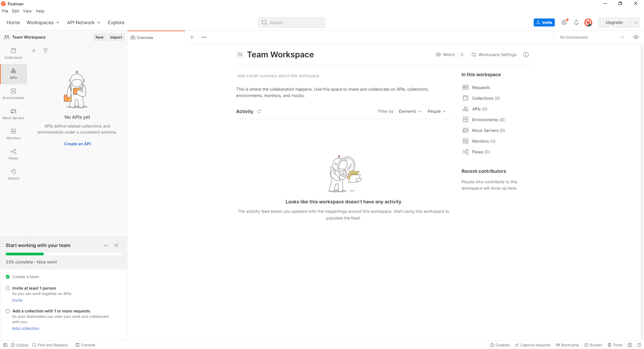This screenshot has height=349, width=644.
Task: Go to the Home tab
Action: [13, 22]
